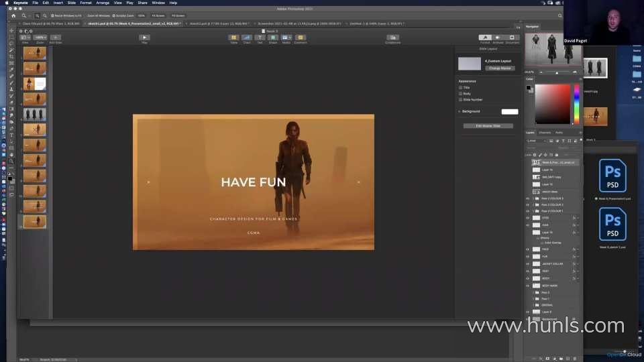Open the Keynote Format inspector
644x362 pixels.
point(485,38)
